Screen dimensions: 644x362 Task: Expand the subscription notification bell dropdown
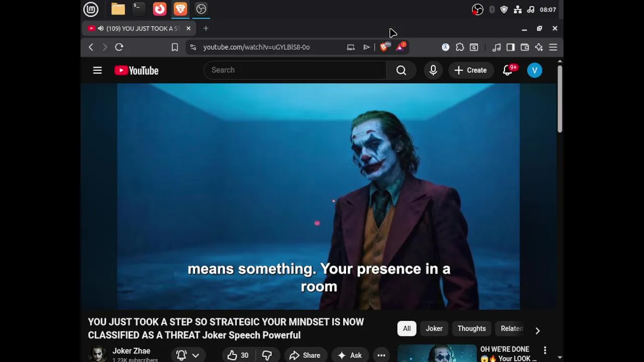click(x=188, y=355)
